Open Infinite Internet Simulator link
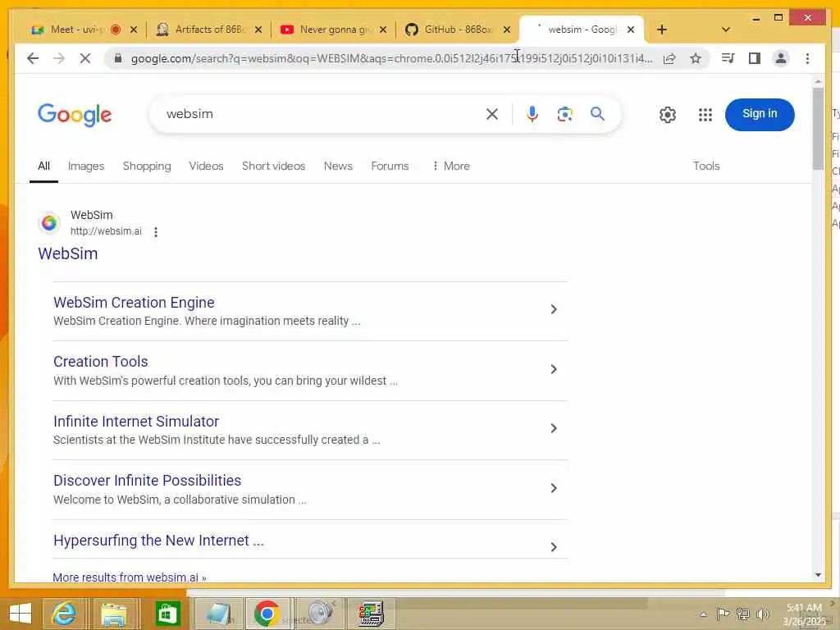The width and height of the screenshot is (840, 630). [x=136, y=422]
